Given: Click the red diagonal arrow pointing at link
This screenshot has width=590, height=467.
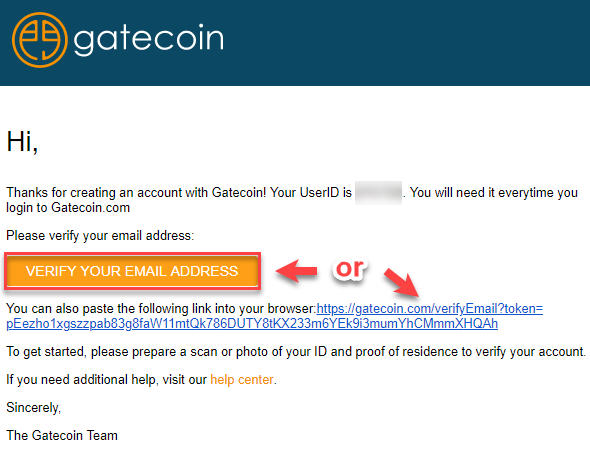Looking at the screenshot, I should pyautogui.click(x=401, y=283).
